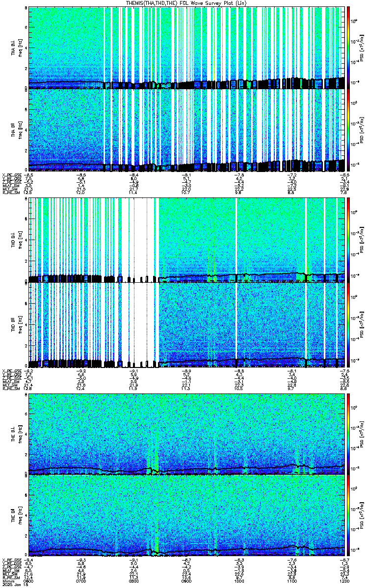Click the PSD color bar beside THA B perpendicular
The height and width of the screenshot is (588, 368).
[349, 47]
